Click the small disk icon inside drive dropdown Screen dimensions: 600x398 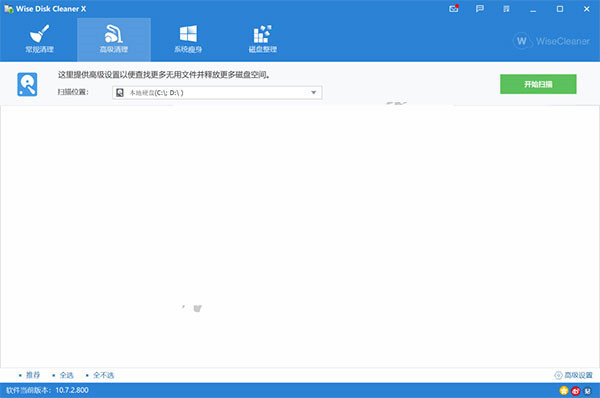tap(120, 93)
